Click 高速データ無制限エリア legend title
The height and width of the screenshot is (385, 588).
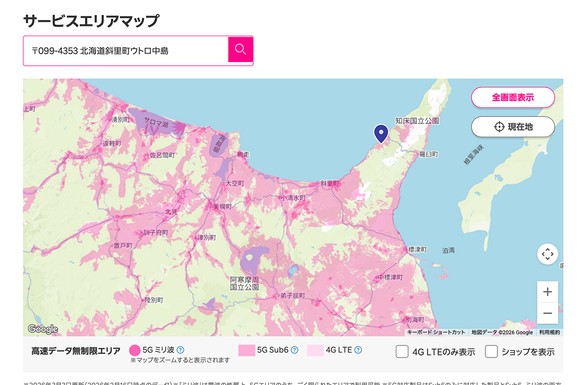click(x=76, y=351)
